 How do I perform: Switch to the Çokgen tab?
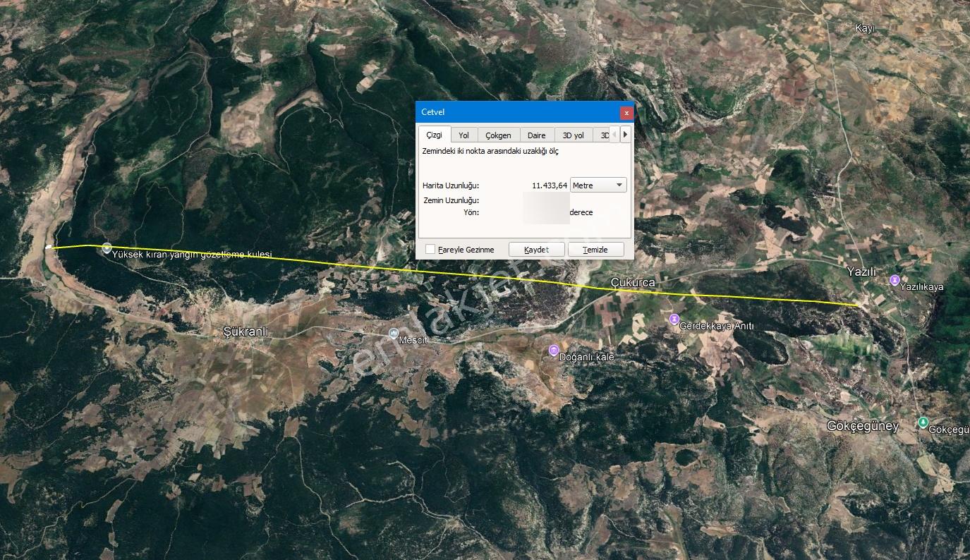(499, 135)
